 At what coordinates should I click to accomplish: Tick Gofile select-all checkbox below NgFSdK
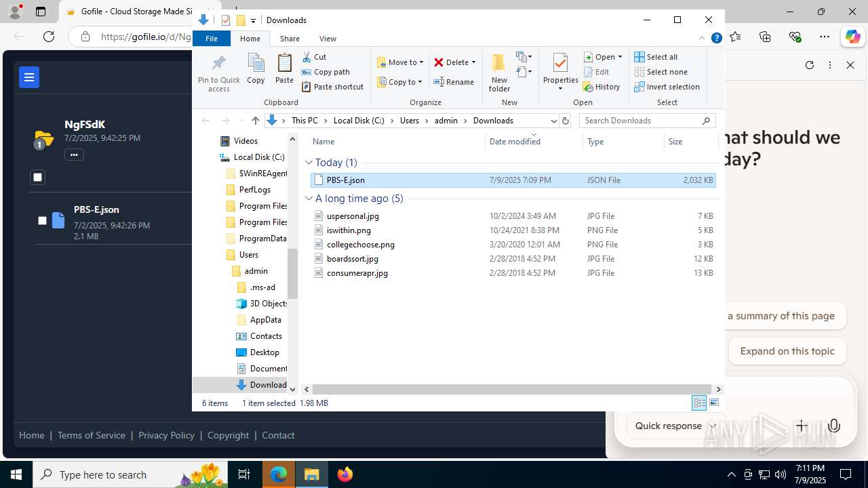pyautogui.click(x=37, y=178)
